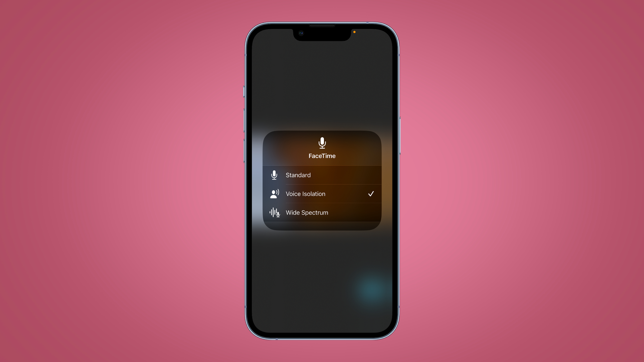Disable Voice Isolation and switch to Standard
Screen dimensions: 644x362
coord(322,175)
